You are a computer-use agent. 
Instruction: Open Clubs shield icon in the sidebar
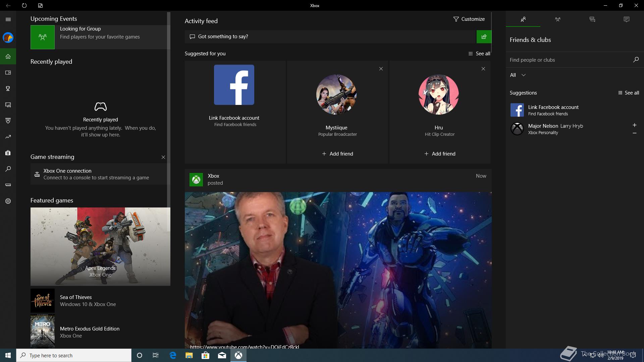tap(8, 121)
